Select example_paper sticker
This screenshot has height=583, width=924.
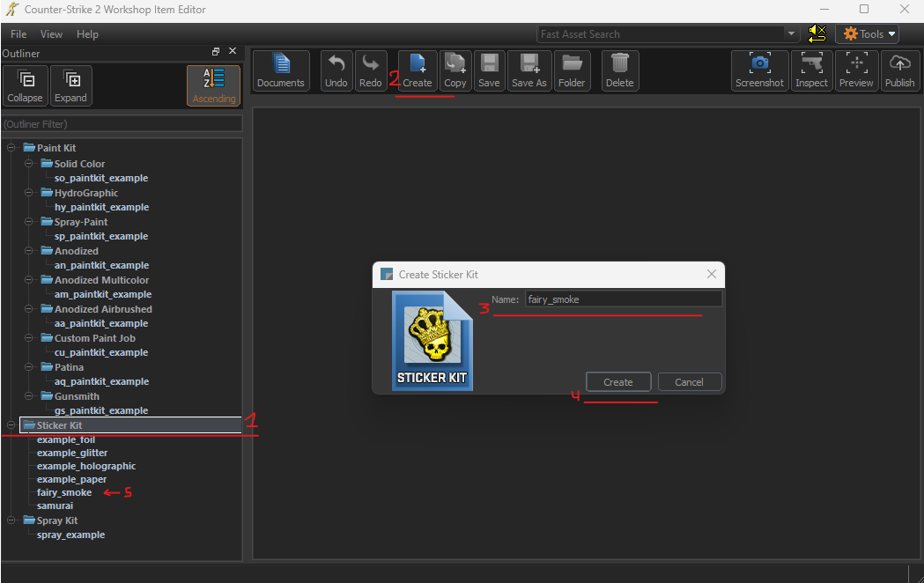tap(72, 479)
